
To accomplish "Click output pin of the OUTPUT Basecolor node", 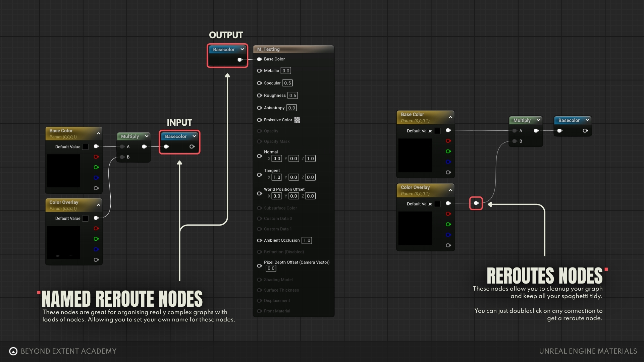I will 240,60.
